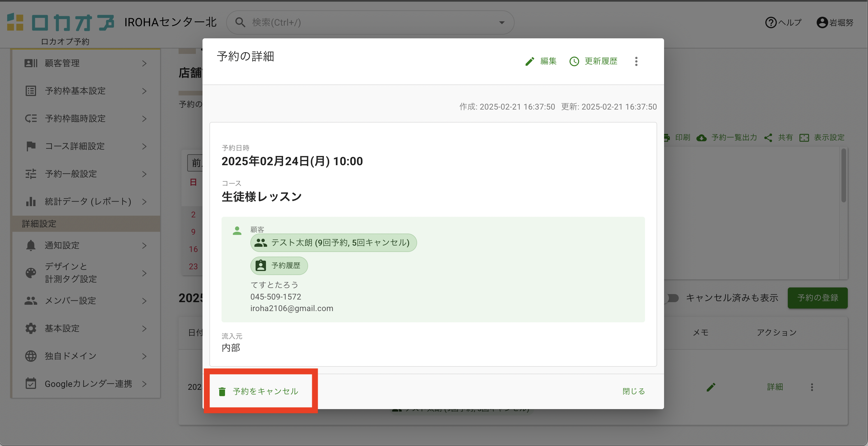Click the pencil edit icon in dialog header
The height and width of the screenshot is (446, 868).
tap(530, 61)
